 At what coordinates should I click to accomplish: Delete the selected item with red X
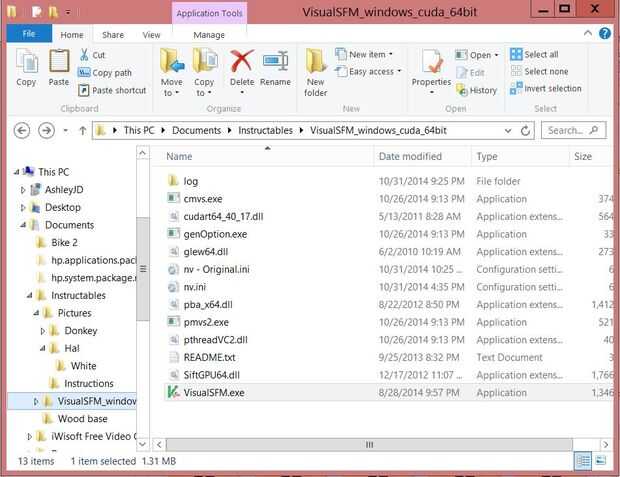pos(242,71)
